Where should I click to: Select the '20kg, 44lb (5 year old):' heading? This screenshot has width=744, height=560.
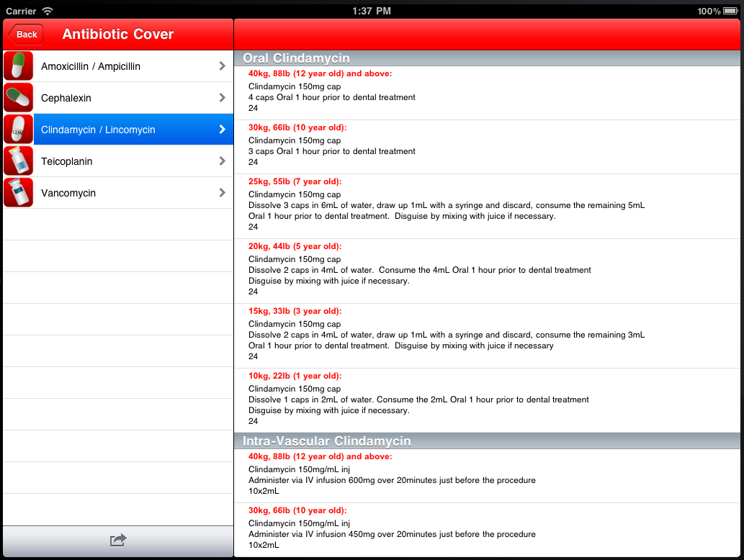[295, 247]
